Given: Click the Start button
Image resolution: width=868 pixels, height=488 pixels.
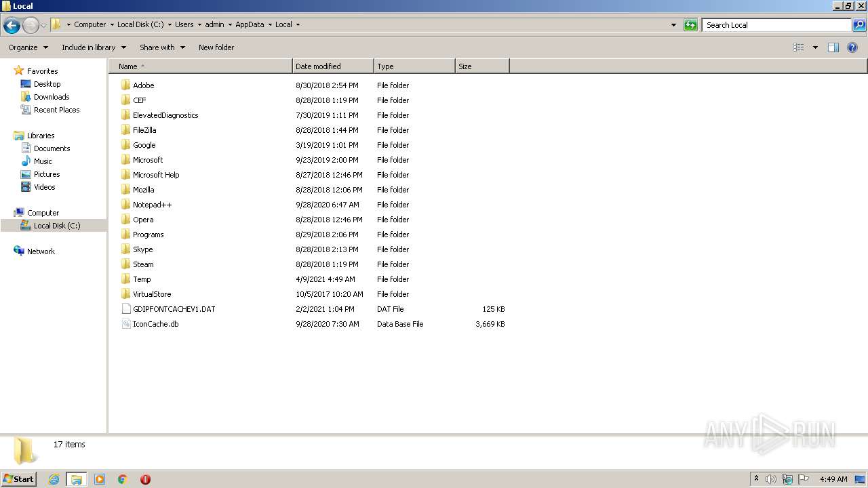Looking at the screenshot, I should pyautogui.click(x=19, y=479).
